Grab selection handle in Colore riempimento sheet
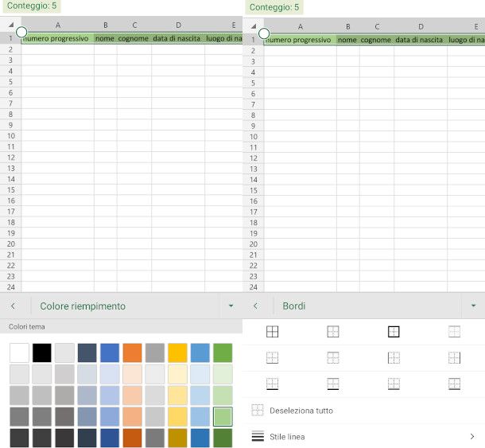Viewport: 485px width, 448px height. tap(21, 32)
